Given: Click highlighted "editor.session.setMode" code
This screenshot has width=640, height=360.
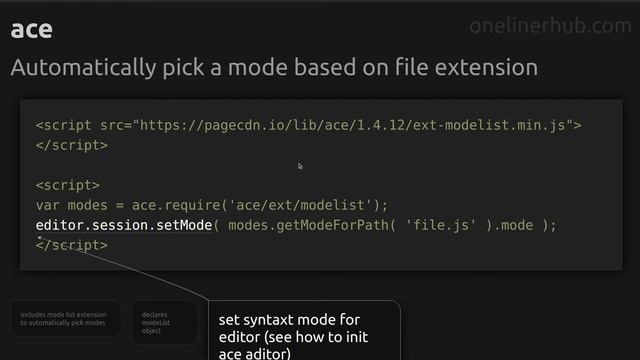Looking at the screenshot, I should pyautogui.click(x=124, y=225).
